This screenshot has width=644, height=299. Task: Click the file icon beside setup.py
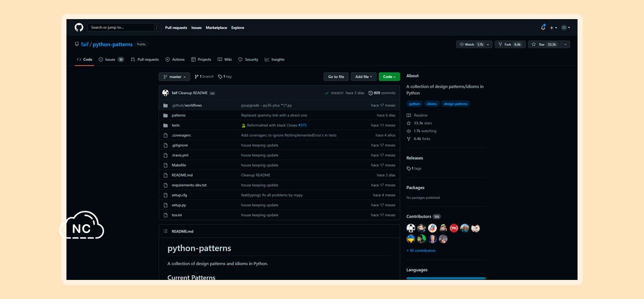coord(165,205)
